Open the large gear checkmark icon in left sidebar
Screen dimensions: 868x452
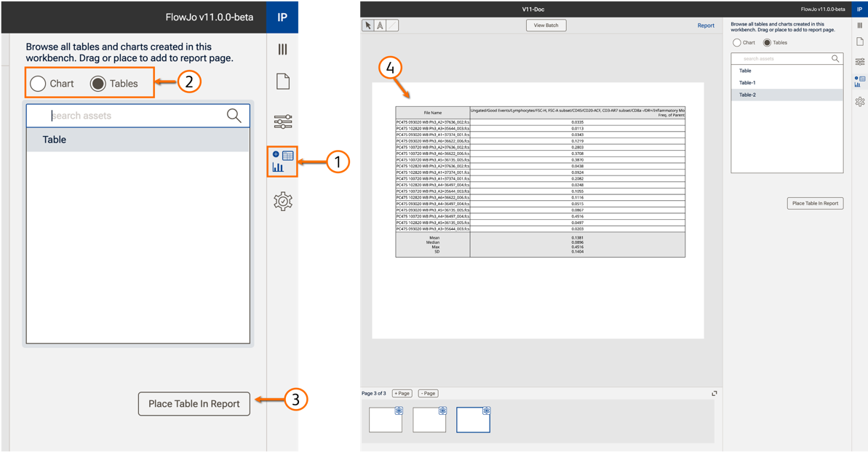coord(282,202)
